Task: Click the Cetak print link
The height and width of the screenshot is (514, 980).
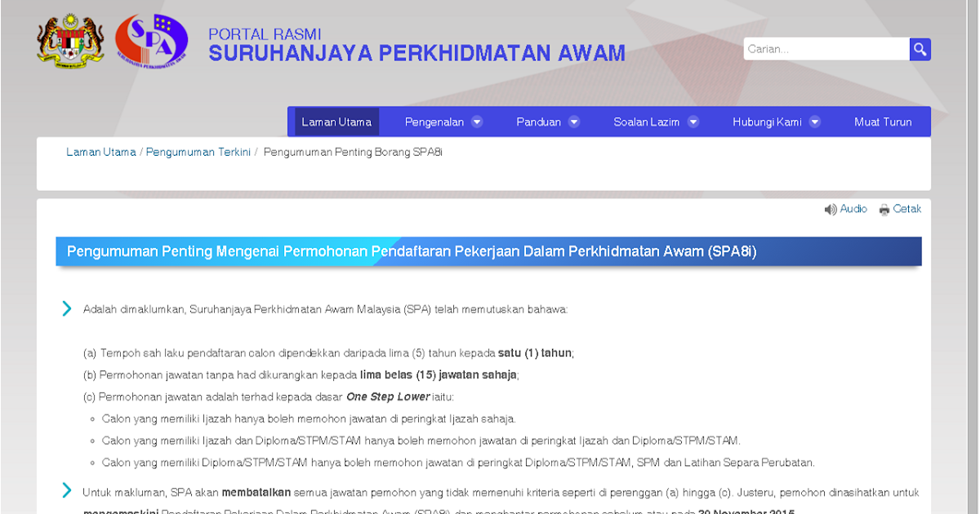Action: (907, 209)
